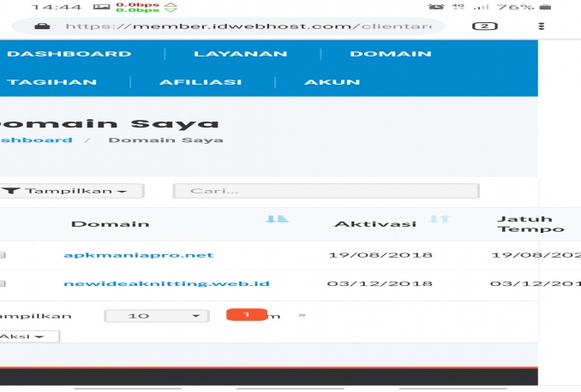Open the browser three-dot menu
The image size is (581, 392).
pyautogui.click(x=541, y=26)
